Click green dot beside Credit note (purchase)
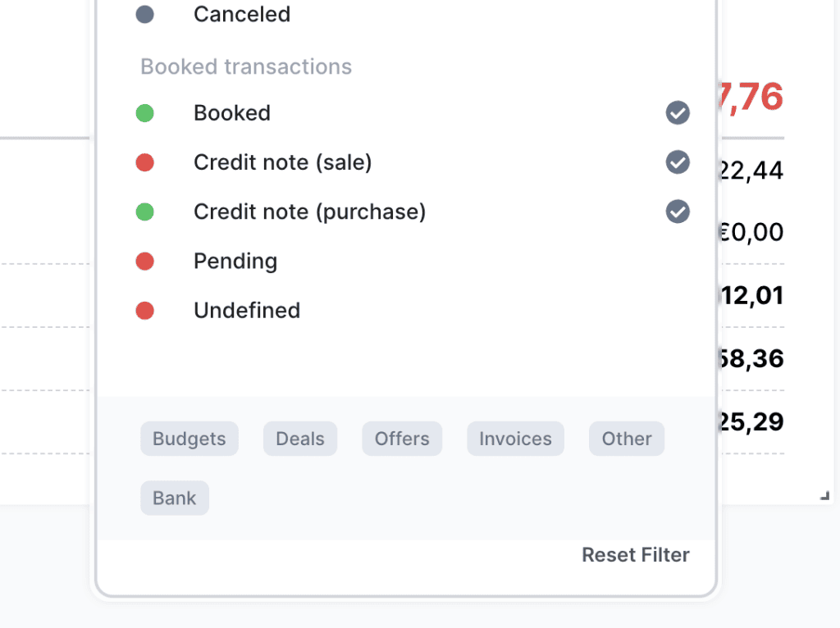This screenshot has height=628, width=840. point(145,212)
